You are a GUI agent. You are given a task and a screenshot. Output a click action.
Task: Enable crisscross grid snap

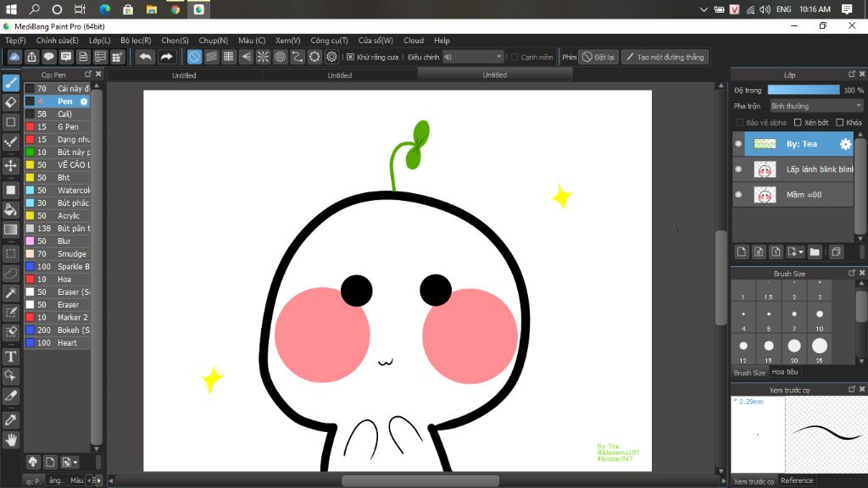point(229,57)
